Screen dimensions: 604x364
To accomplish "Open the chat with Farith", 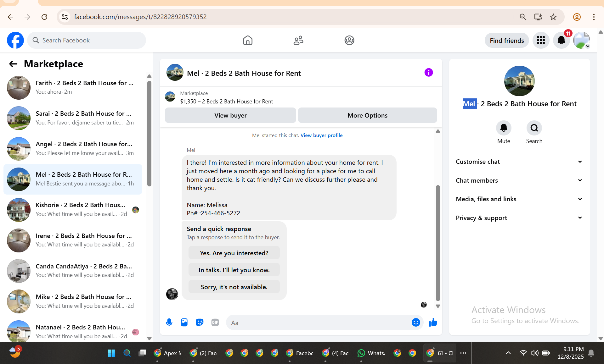I will pyautogui.click(x=73, y=88).
